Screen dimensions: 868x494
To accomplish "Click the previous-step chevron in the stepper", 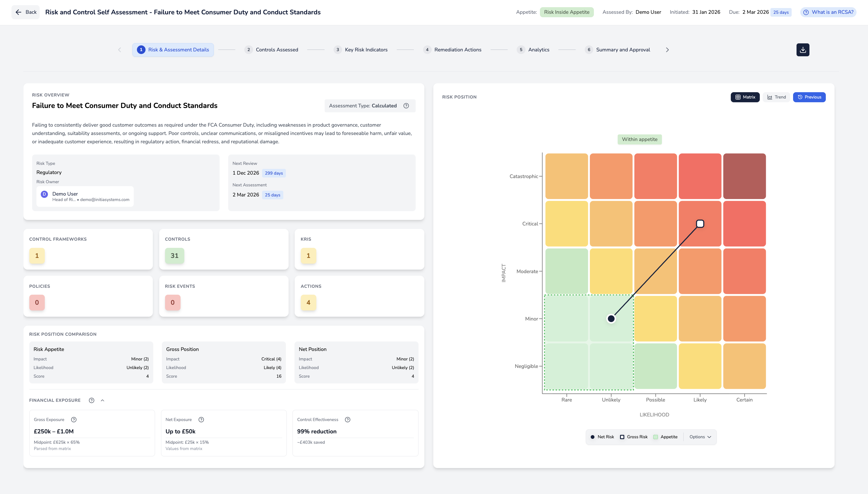I will (119, 50).
